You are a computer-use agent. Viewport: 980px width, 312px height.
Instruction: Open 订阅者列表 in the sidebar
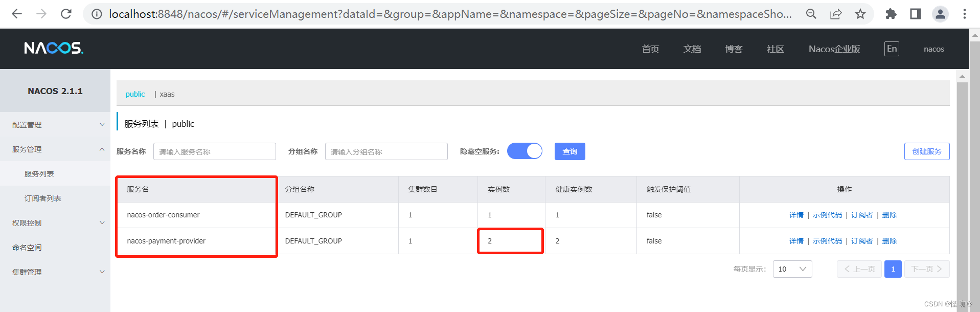click(43, 198)
